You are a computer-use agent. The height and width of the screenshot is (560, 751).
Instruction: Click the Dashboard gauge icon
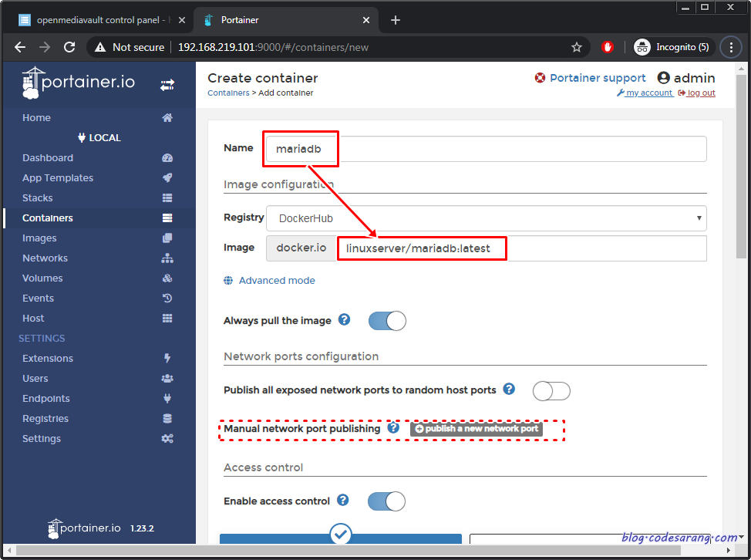click(x=167, y=158)
